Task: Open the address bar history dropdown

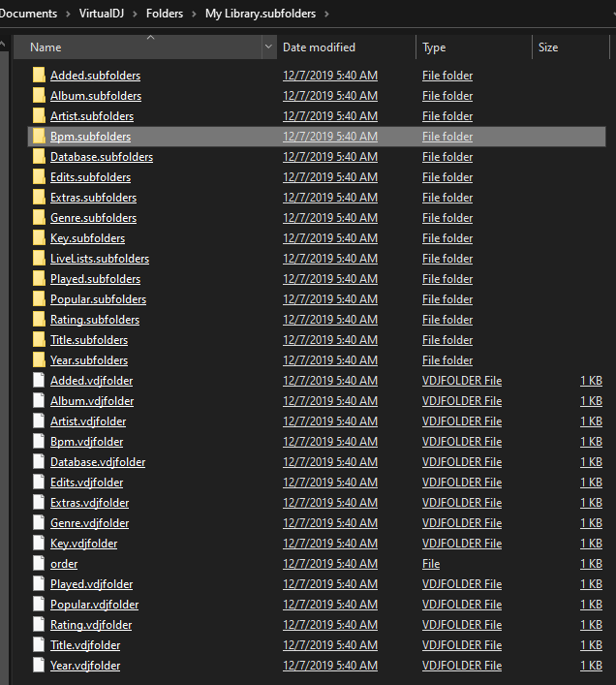Action: point(614,14)
